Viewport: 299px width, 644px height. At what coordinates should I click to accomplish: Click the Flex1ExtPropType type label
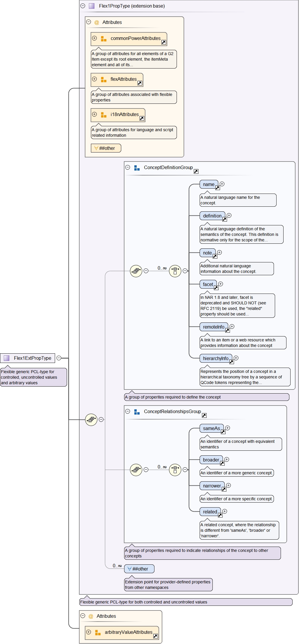click(32, 358)
